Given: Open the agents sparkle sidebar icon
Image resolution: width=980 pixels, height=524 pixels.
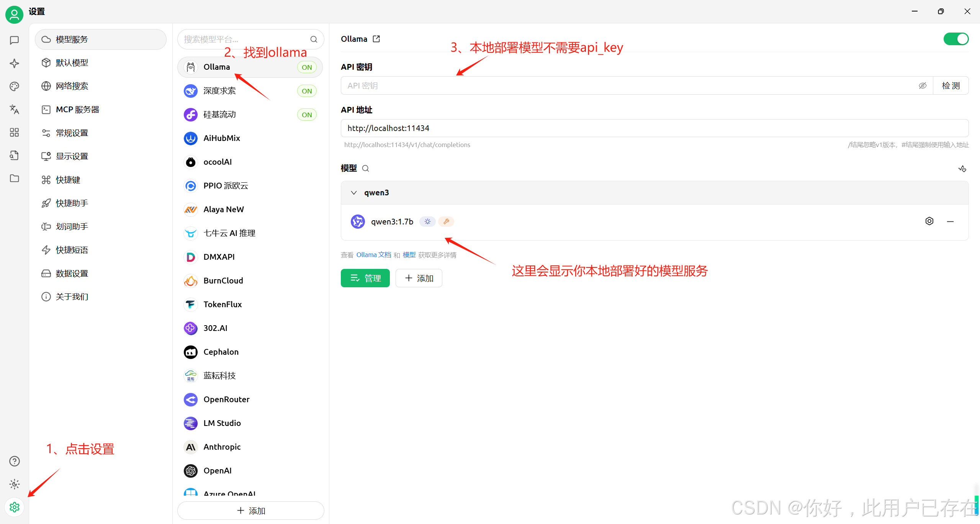Looking at the screenshot, I should coord(14,63).
